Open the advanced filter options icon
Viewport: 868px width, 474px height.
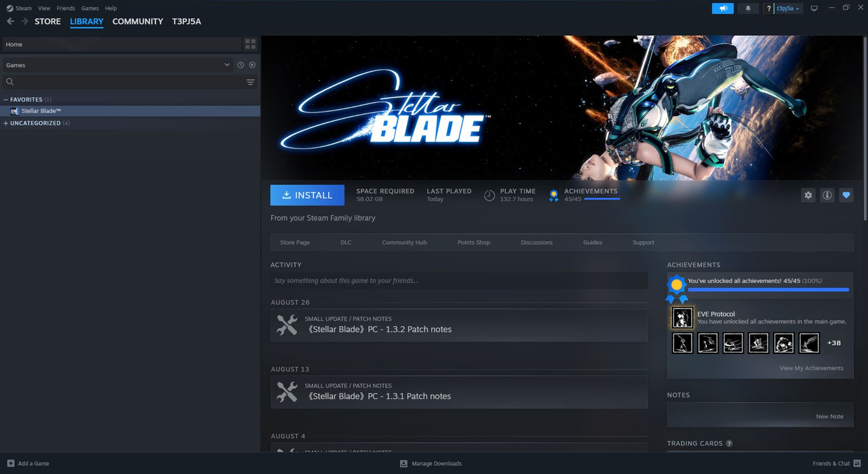click(250, 82)
